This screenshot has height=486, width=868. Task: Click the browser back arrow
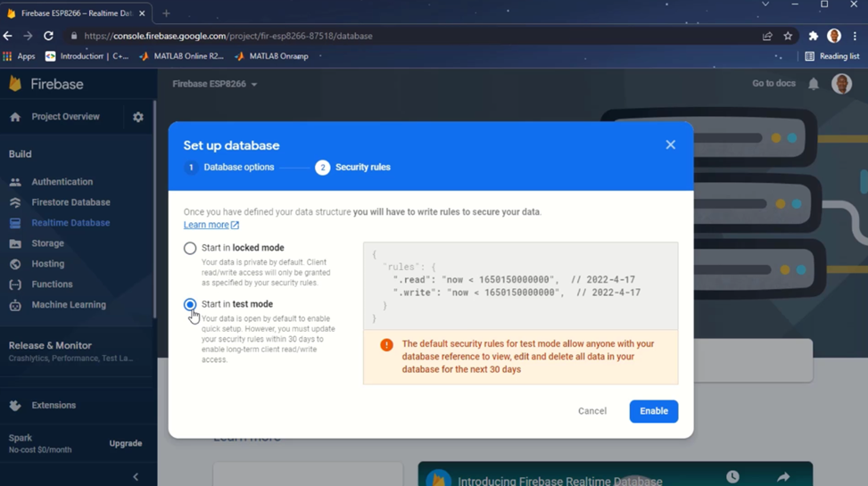(8, 36)
